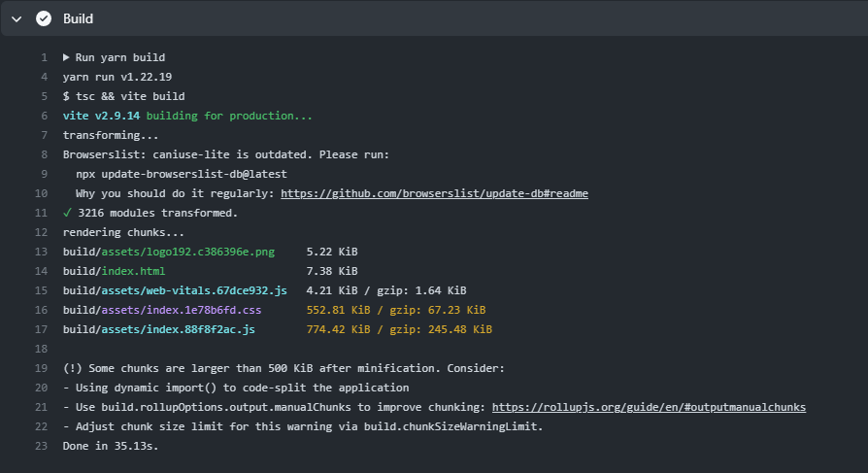Click the Build success checkmark icon
The image size is (868, 473).
point(44,18)
